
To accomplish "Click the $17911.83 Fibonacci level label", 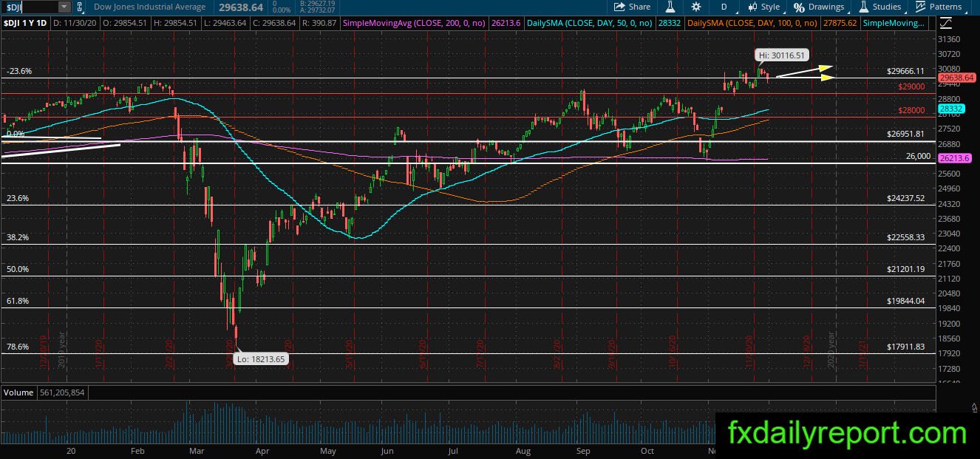I will 905,346.
